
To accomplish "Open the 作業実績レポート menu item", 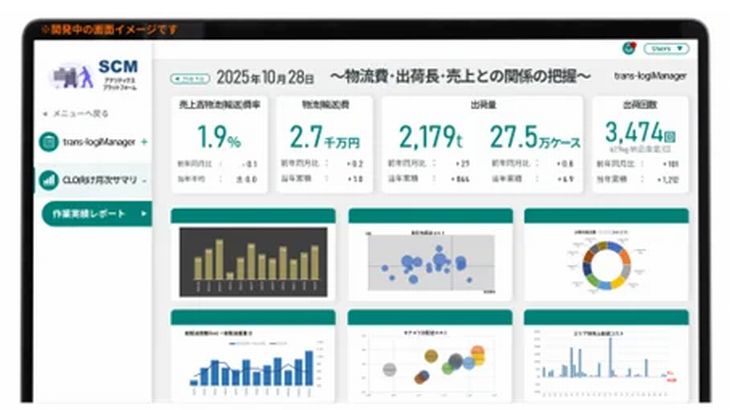I will pyautogui.click(x=90, y=213).
